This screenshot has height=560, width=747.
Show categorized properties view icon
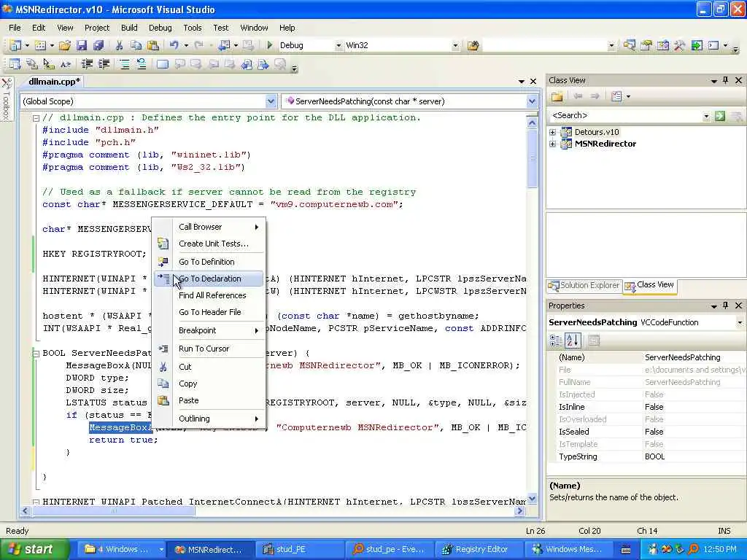coord(555,340)
